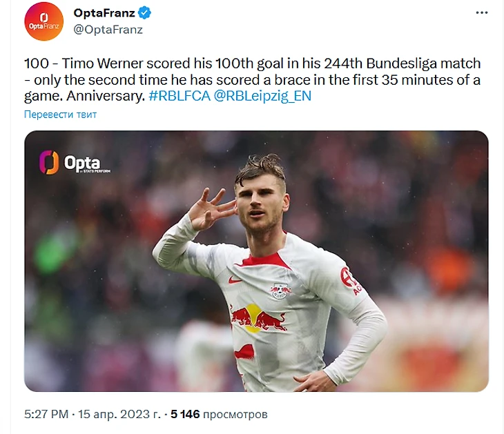Click the blue verified badge
This screenshot has width=504, height=434.
(x=145, y=12)
